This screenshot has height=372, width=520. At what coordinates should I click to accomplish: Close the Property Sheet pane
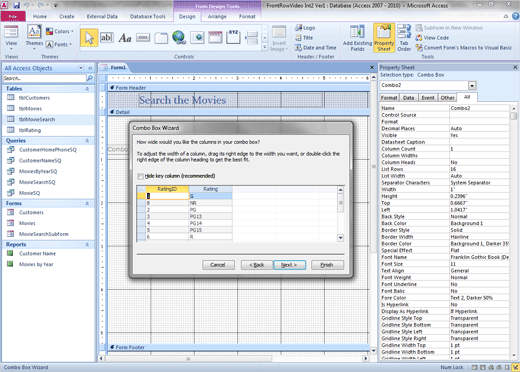(515, 67)
